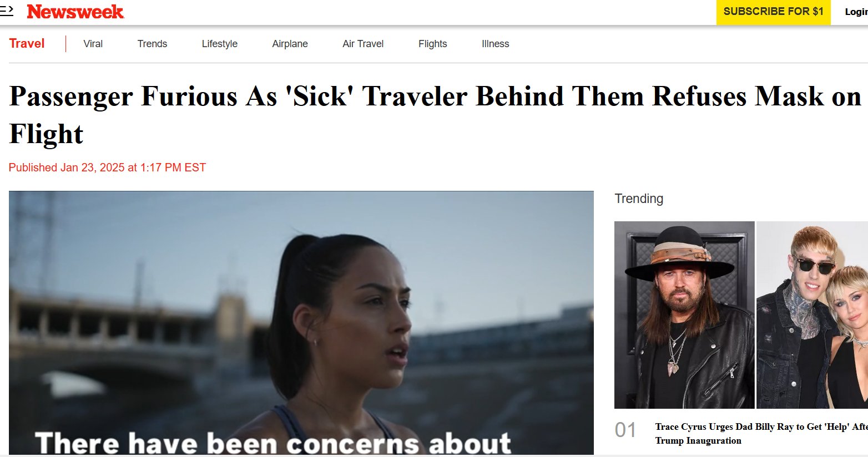Go to the Trends topic

tap(152, 44)
